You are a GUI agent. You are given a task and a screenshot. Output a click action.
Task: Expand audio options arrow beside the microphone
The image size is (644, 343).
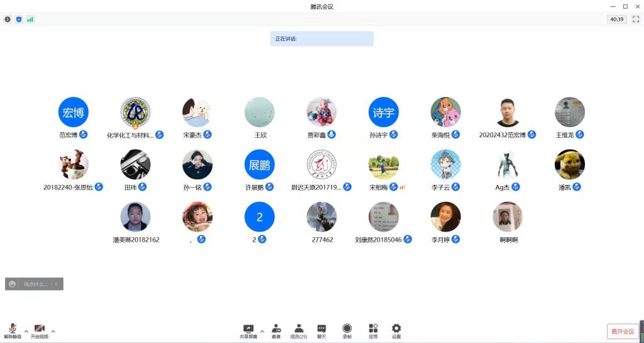[x=26, y=331]
